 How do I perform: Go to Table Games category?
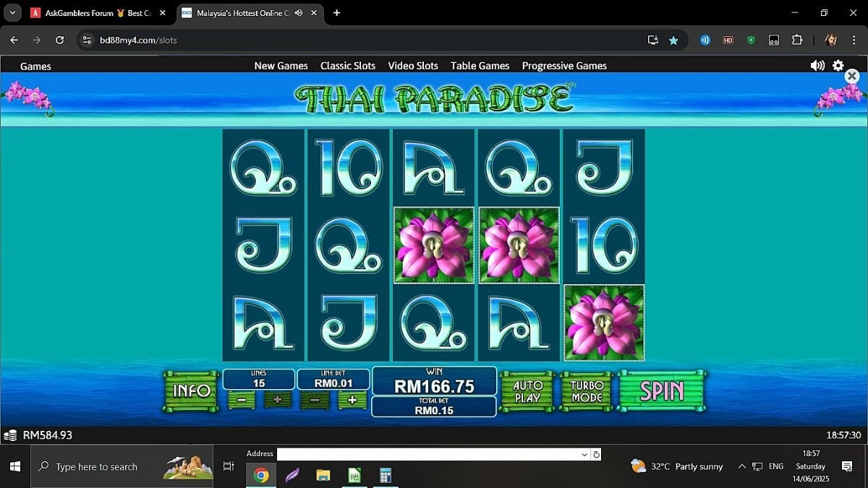(x=480, y=66)
